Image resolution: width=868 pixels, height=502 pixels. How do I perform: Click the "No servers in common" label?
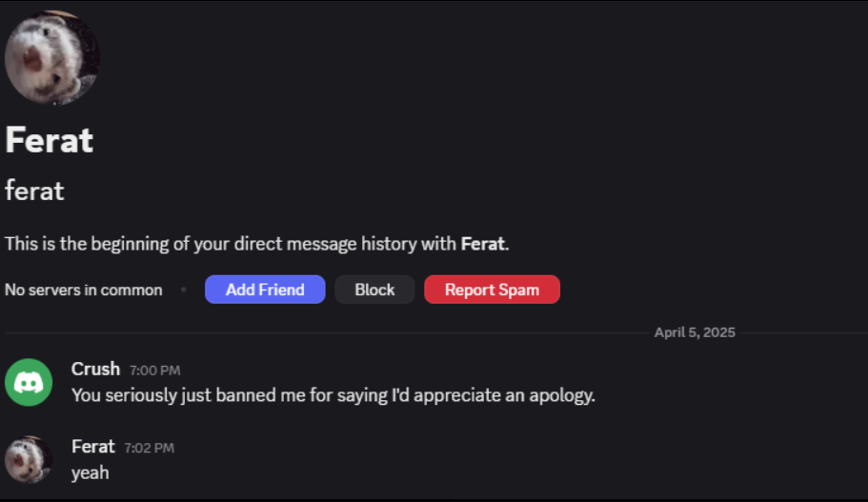click(x=84, y=290)
